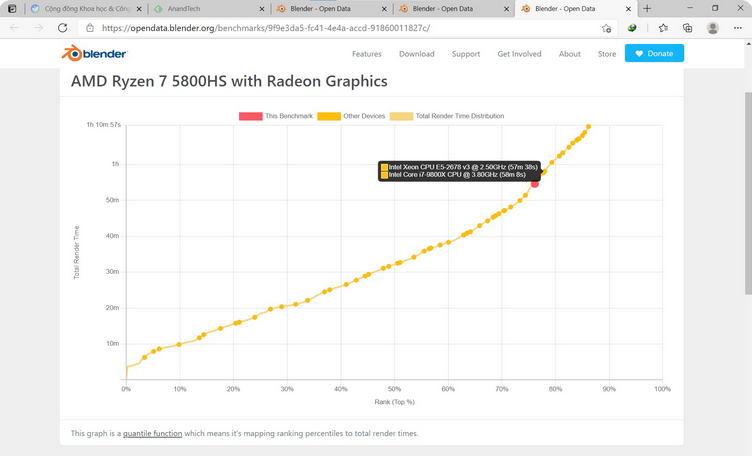Go to the Download menu item
Image resolution: width=752 pixels, height=456 pixels.
pos(417,54)
